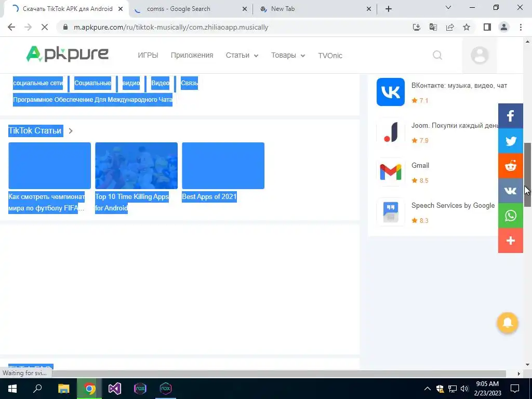Screen dimensions: 532x399
Task: Click the видио tag
Action: [x=131, y=83]
